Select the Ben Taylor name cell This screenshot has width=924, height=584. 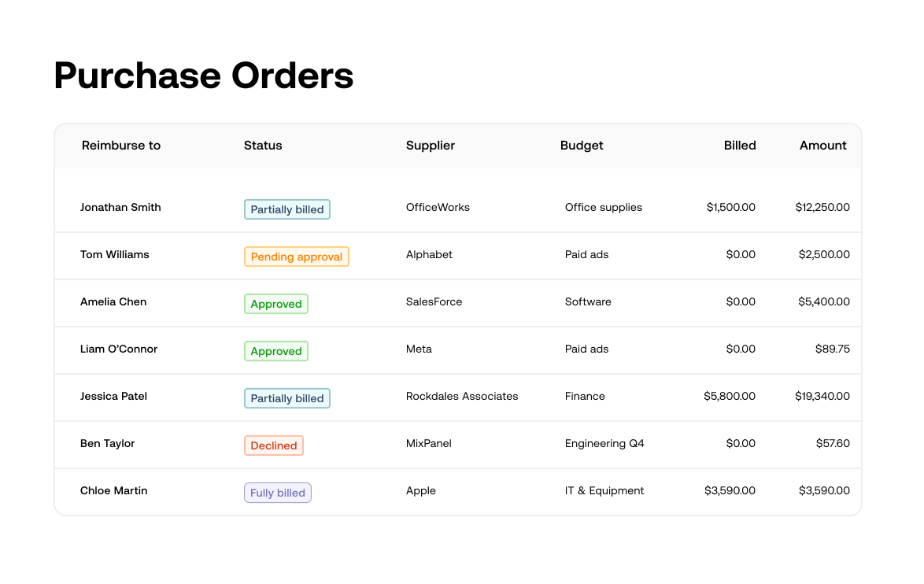pos(107,443)
